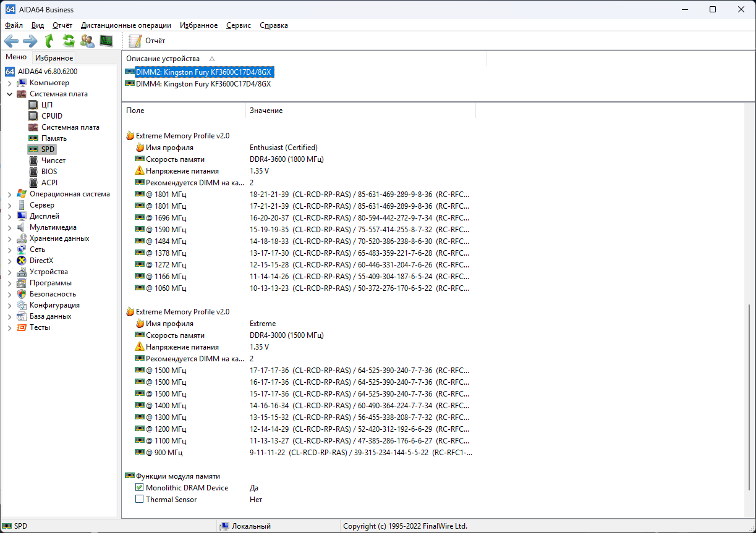Image resolution: width=756 pixels, height=533 pixels.
Task: Open the Справка menu
Action: (274, 25)
